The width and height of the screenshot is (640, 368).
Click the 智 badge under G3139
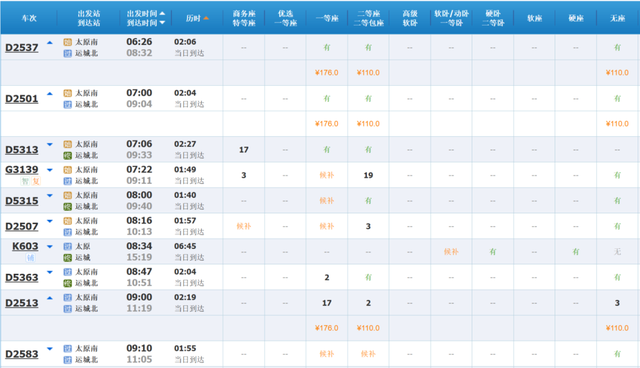[25, 181]
